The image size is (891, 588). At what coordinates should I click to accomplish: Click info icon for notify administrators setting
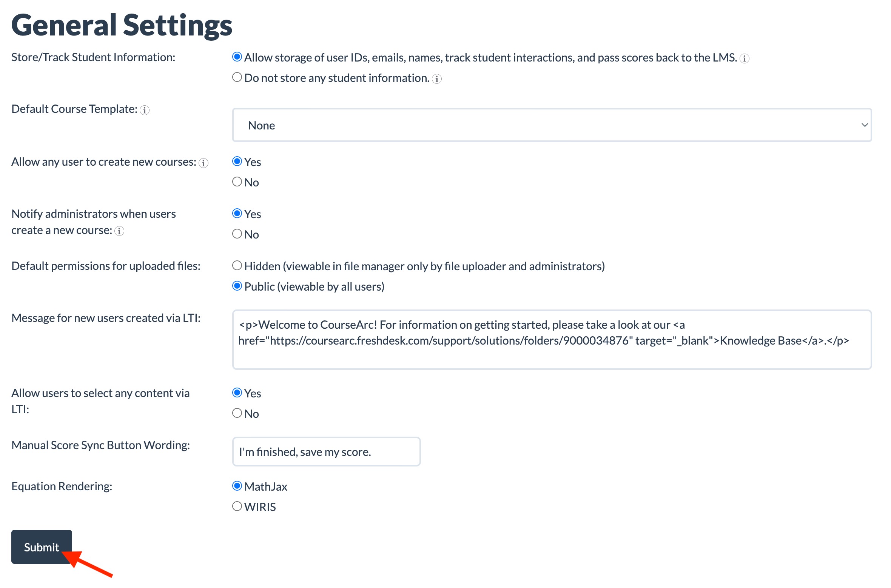point(119,231)
